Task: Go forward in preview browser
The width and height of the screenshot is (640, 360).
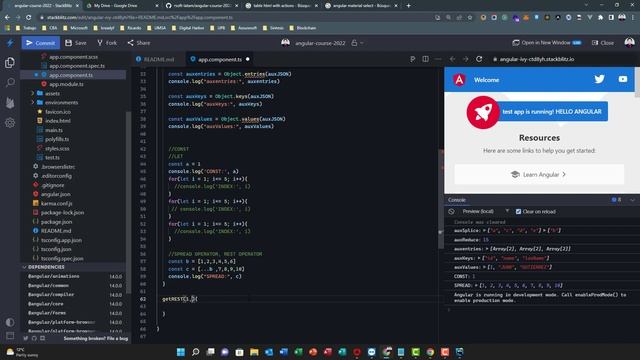Action: [466, 59]
